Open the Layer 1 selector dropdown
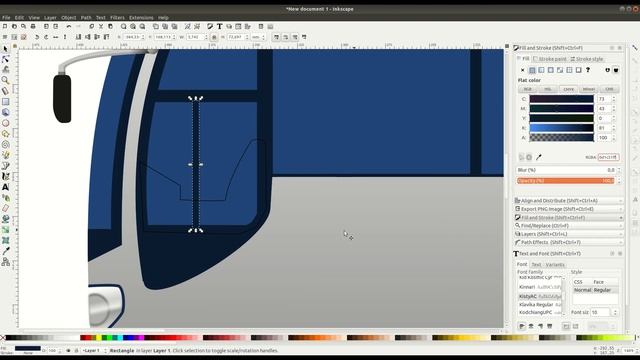This screenshot has width=640, height=360. pyautogui.click(x=94, y=351)
